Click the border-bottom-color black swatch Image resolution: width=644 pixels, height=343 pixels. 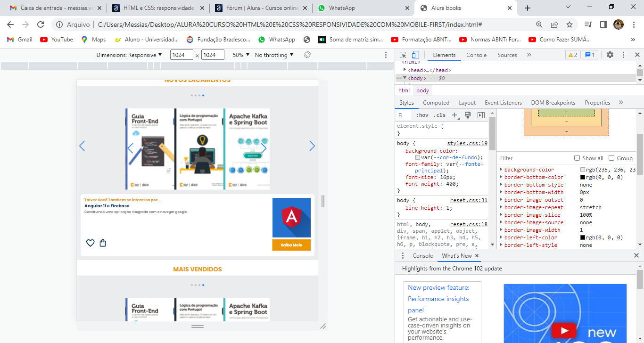coord(583,177)
